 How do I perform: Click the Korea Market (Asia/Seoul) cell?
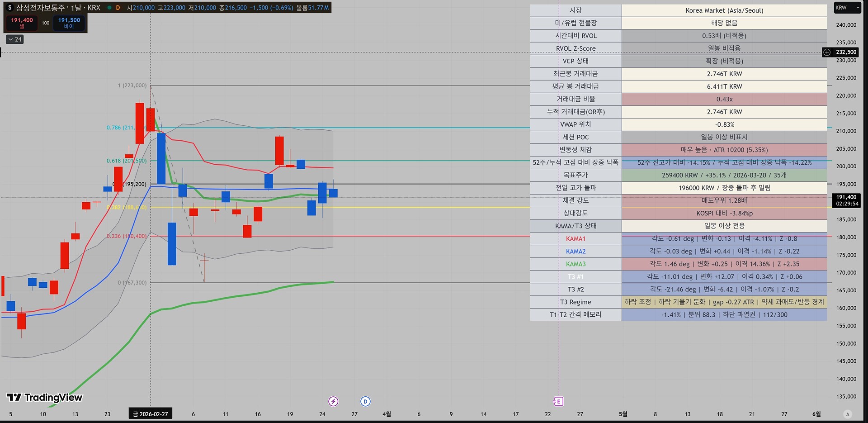[724, 10]
